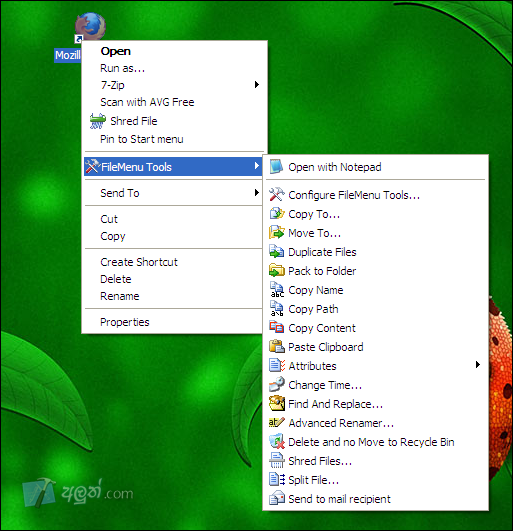Click the Attributes document icon
This screenshot has height=531, width=513.
tap(277, 365)
